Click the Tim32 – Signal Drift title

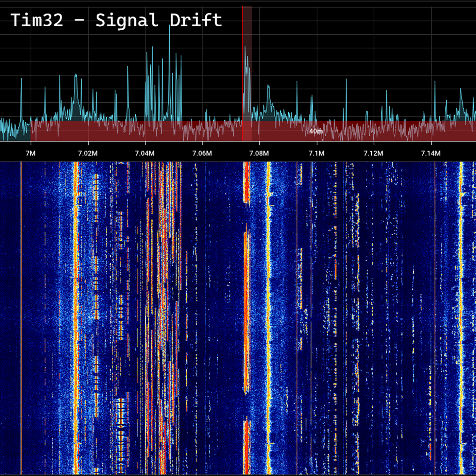[x=116, y=20]
